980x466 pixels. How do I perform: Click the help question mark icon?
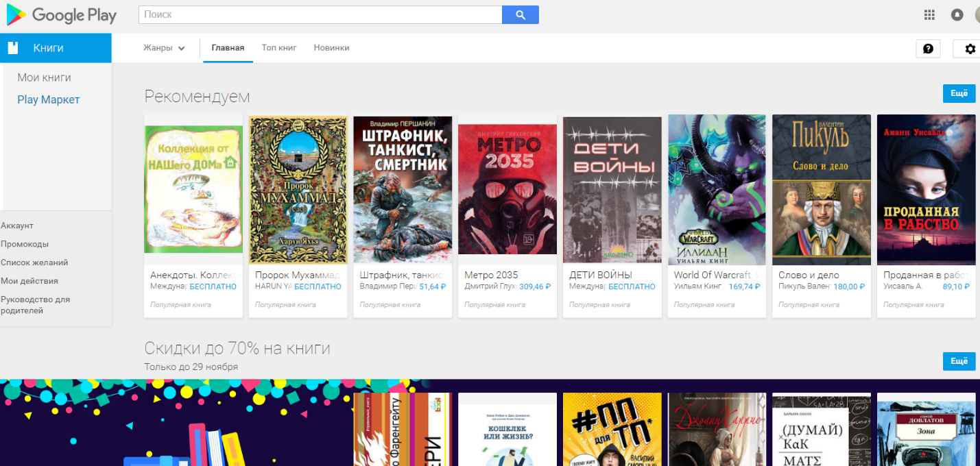pos(928,49)
